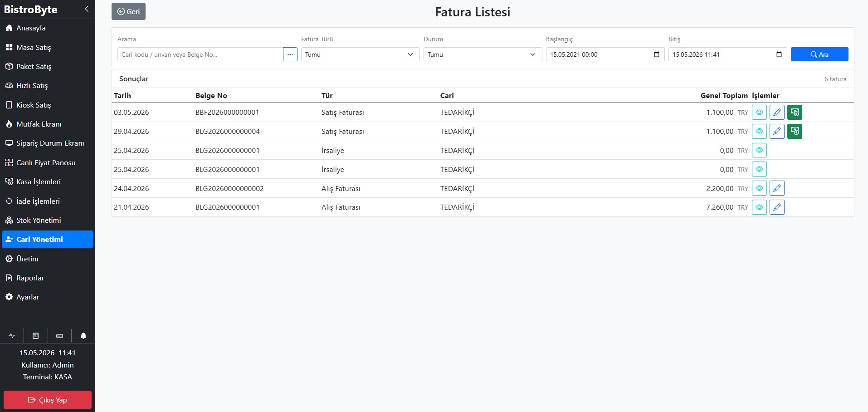The height and width of the screenshot is (412, 868).
Task: Click the Bitiş date input 15.05.2026 11:41
Action: (727, 54)
